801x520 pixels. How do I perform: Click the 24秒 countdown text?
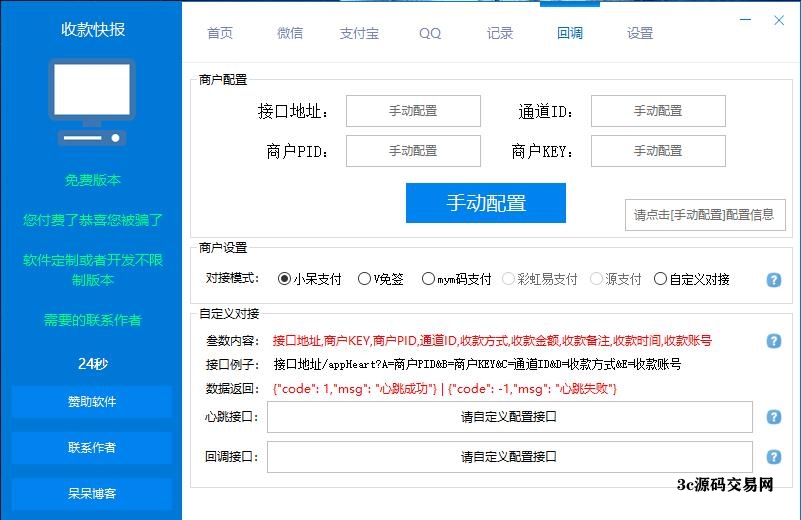[92, 364]
